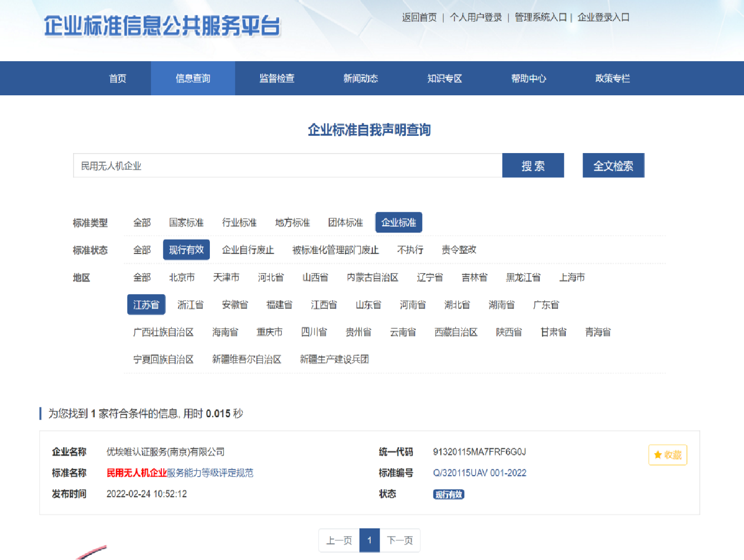
Task: Click the 全文检索 full-text search button
Action: (613, 165)
